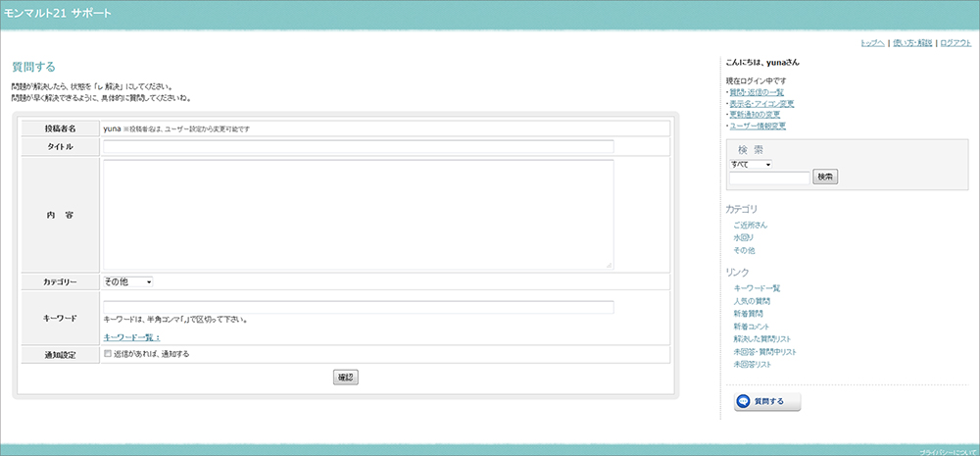The width and height of the screenshot is (980, 456).
Task: Click the キーワード input field
Action: coord(358,307)
